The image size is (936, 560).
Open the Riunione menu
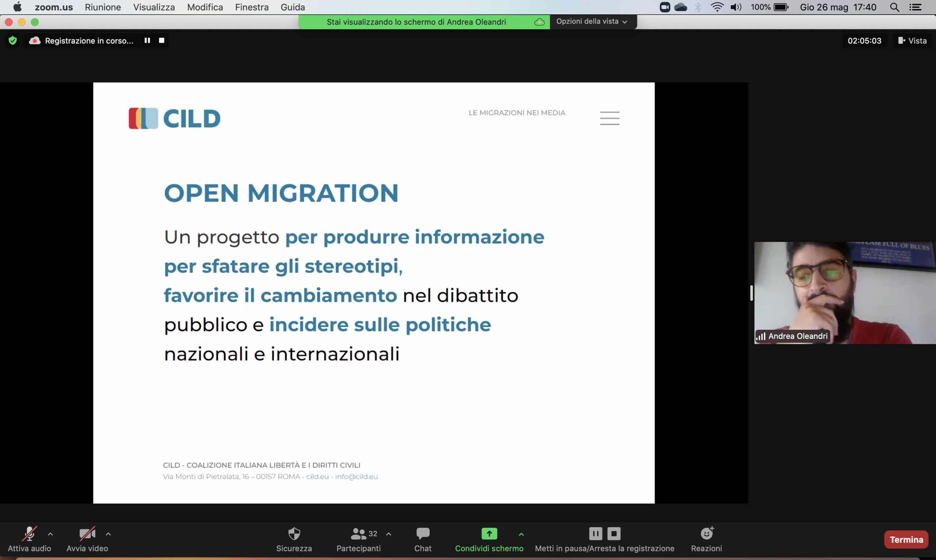coord(103,7)
